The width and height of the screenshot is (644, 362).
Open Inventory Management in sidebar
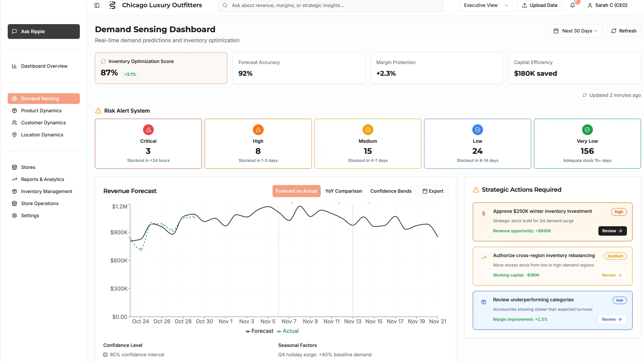[x=46, y=191]
